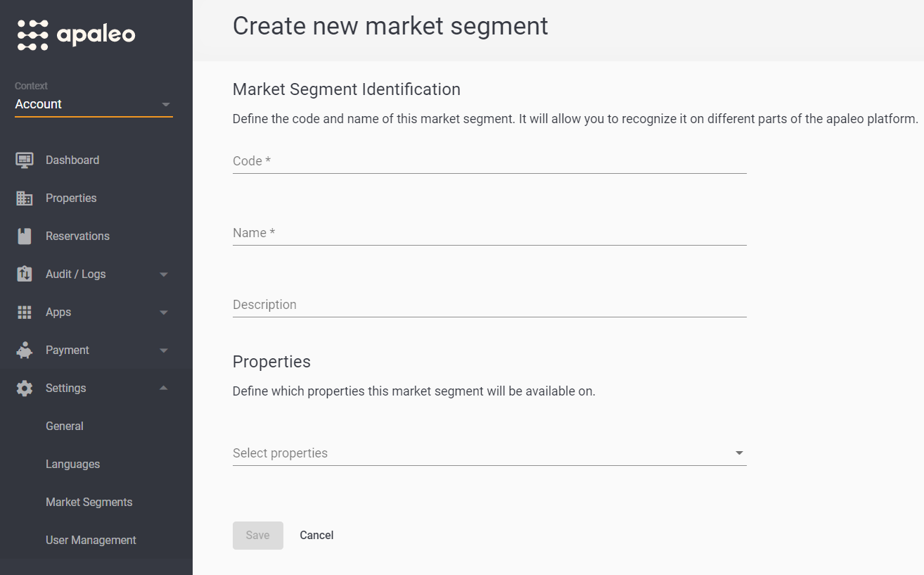Click the Properties section heading
The width and height of the screenshot is (924, 575).
coord(271,362)
